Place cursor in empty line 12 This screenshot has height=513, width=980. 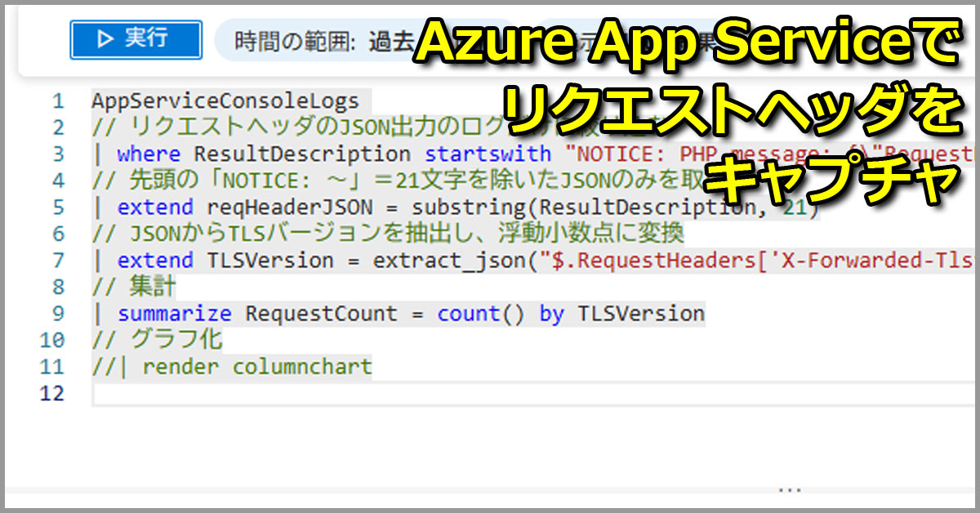[408, 394]
